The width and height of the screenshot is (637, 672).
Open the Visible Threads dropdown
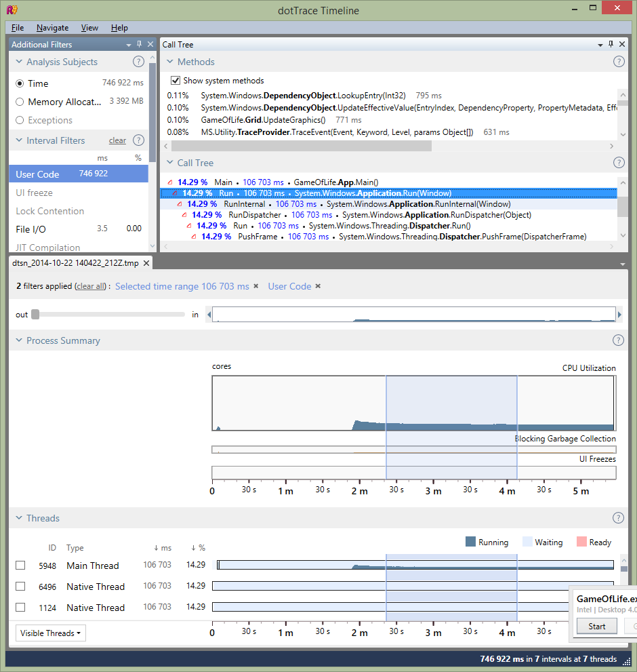(51, 633)
